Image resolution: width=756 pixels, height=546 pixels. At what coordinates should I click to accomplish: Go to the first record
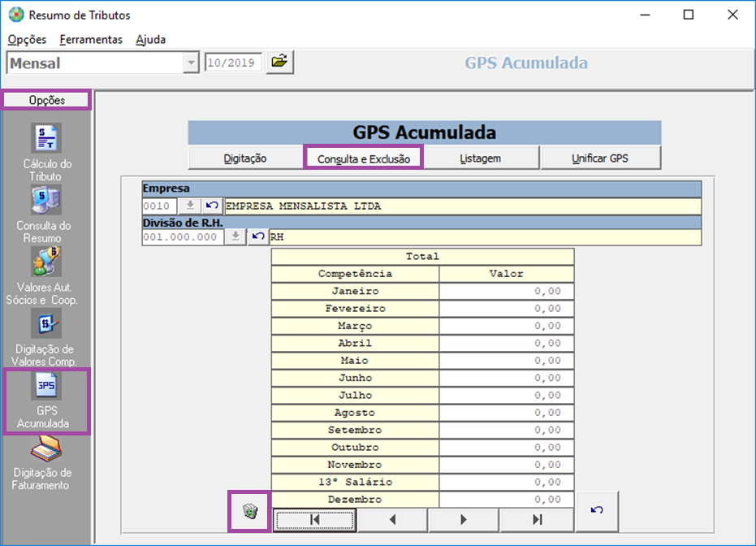[315, 519]
